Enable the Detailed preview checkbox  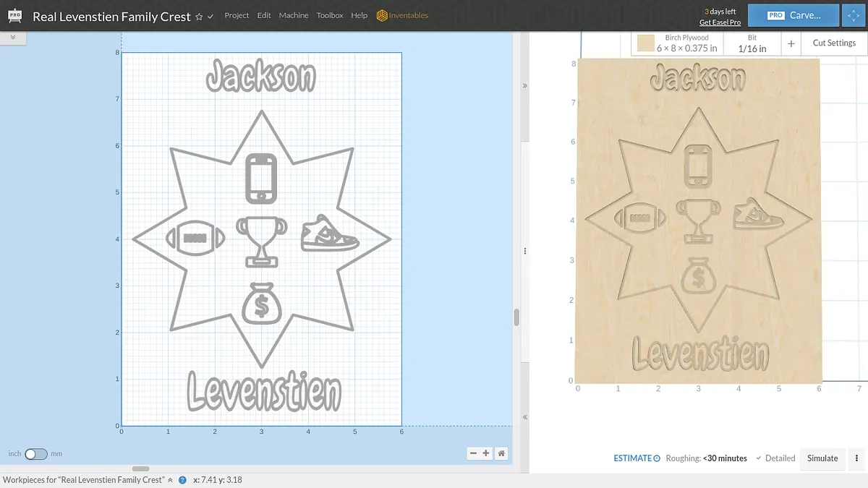[759, 458]
